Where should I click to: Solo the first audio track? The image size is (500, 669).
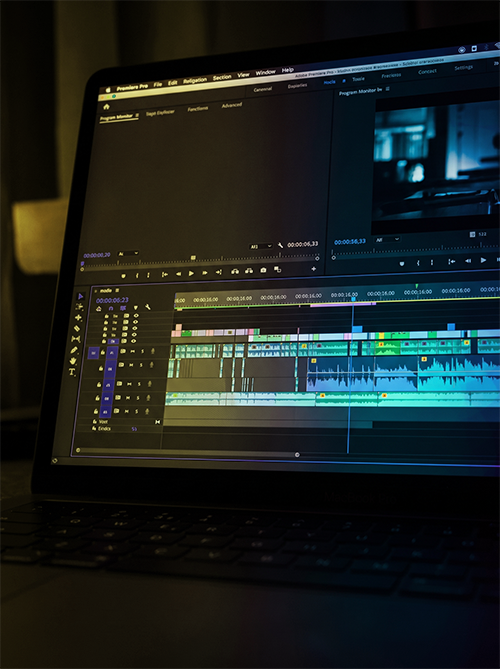tap(142, 351)
